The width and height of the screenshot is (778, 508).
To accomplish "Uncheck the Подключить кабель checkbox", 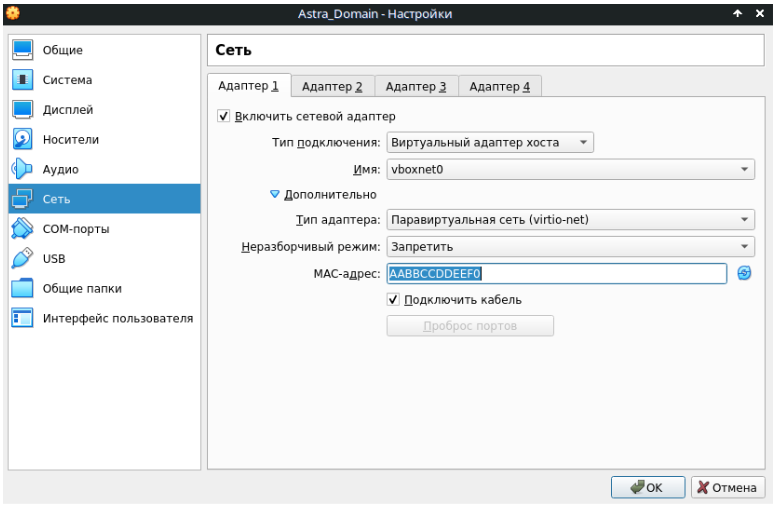I will coord(394,299).
